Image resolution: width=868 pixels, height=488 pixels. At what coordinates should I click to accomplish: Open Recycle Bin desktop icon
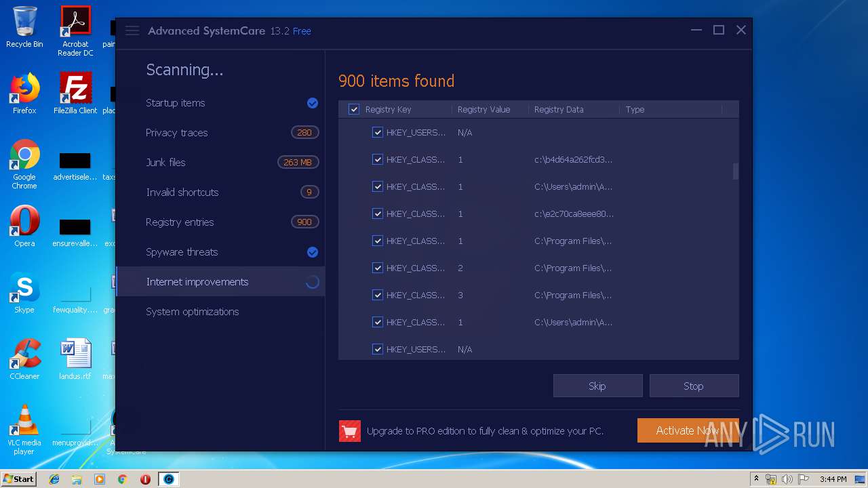coord(24,27)
